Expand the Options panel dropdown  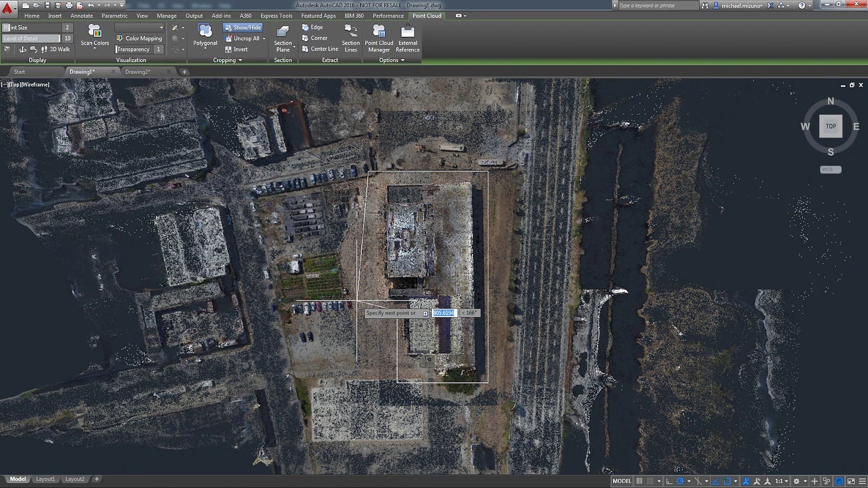point(392,60)
